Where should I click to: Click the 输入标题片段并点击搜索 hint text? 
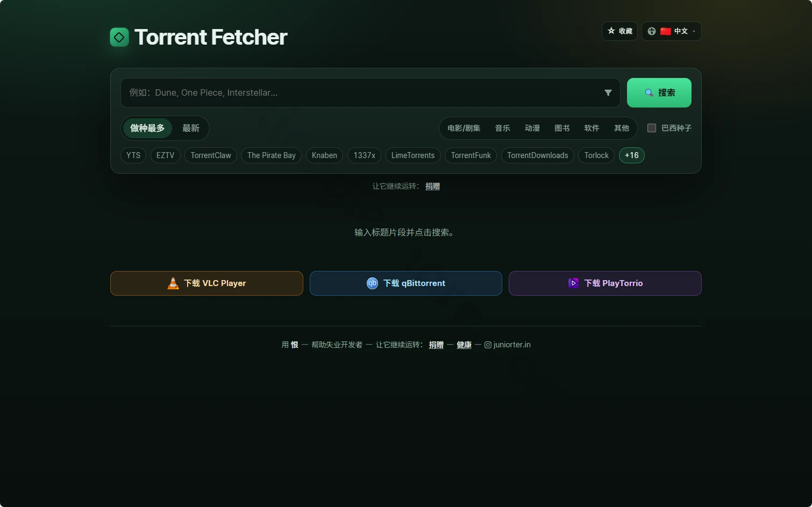[x=406, y=233]
